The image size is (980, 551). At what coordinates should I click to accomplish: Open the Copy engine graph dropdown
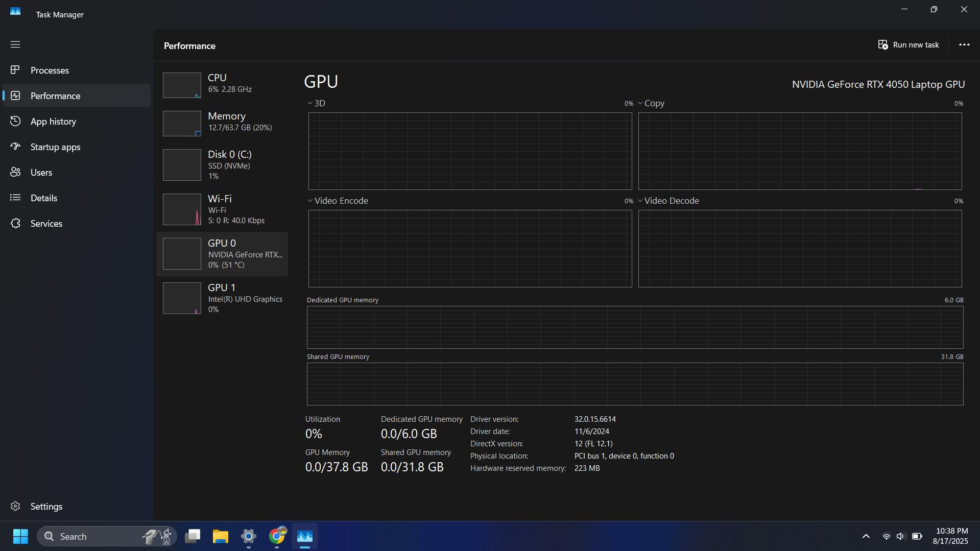click(640, 103)
